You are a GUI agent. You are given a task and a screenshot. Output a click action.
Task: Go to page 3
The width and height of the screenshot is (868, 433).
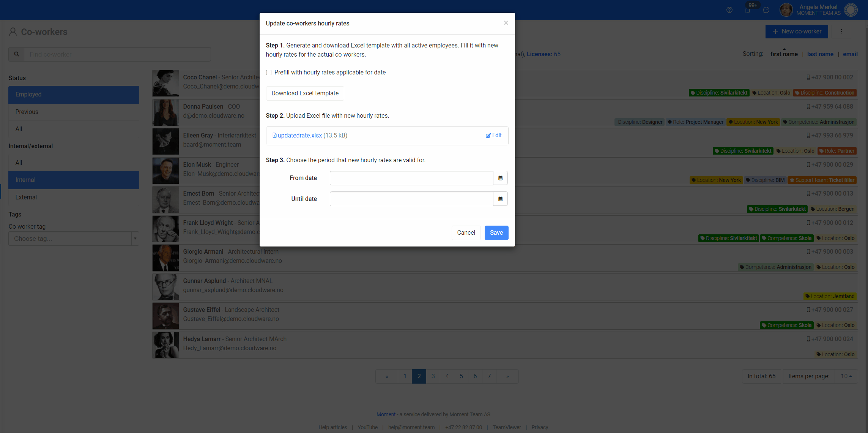coord(433,376)
